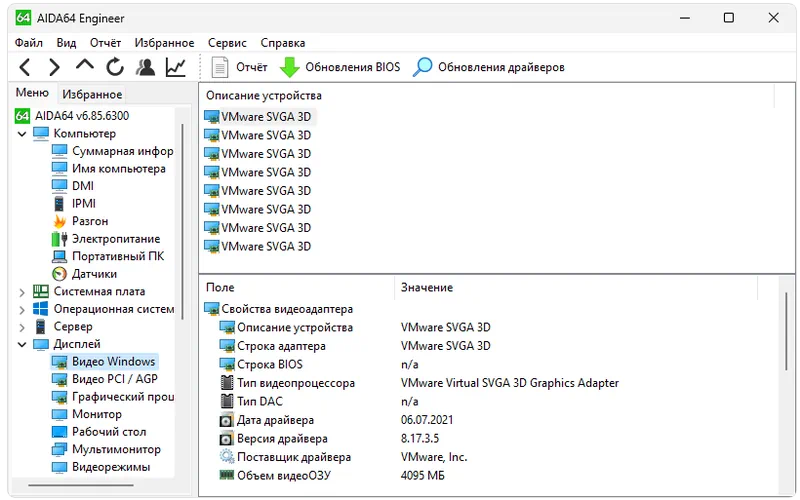Click the disk icon for Версия драйвера
The width and height of the screenshot is (800, 500).
tap(226, 439)
